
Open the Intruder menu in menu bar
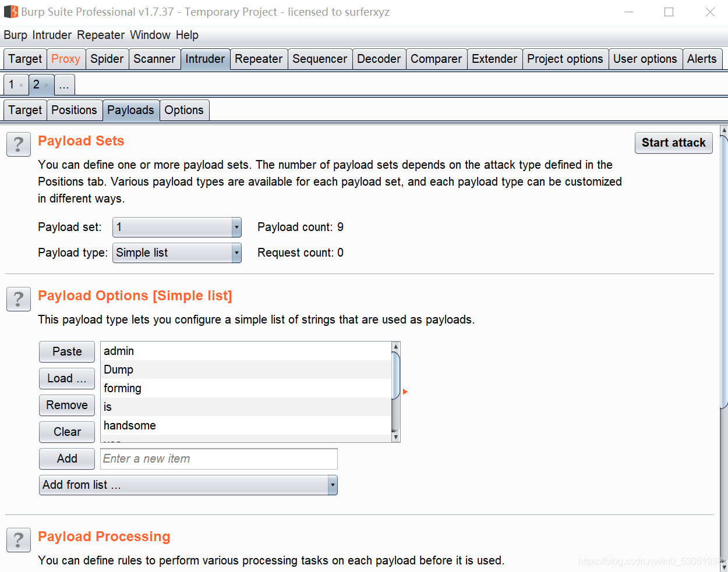coord(52,35)
